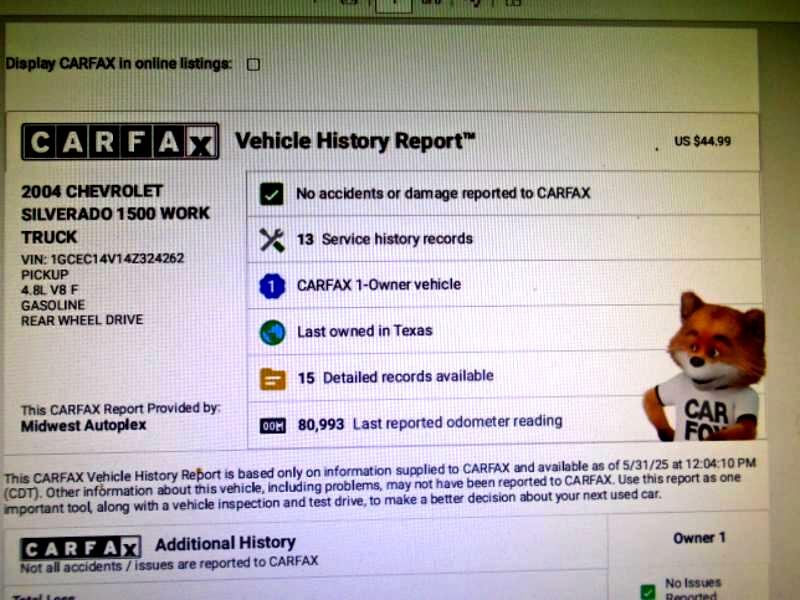This screenshot has height=600, width=800.
Task: Click the green No Issues Reported checkmark
Action: [648, 592]
